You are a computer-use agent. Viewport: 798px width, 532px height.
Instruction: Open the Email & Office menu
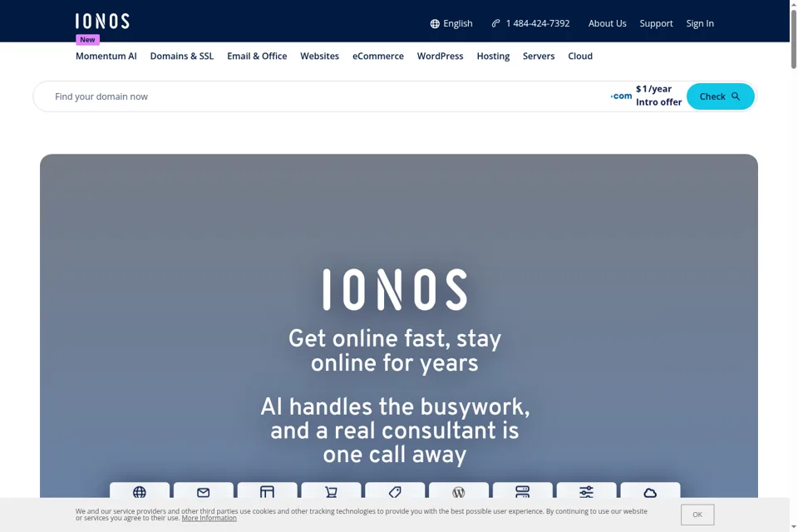pos(257,56)
